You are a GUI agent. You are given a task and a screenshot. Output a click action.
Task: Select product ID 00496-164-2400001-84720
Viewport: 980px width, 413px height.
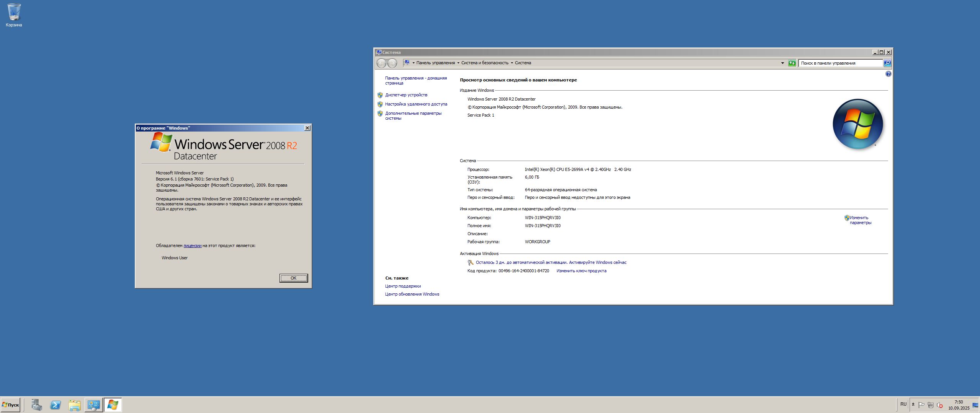click(524, 271)
